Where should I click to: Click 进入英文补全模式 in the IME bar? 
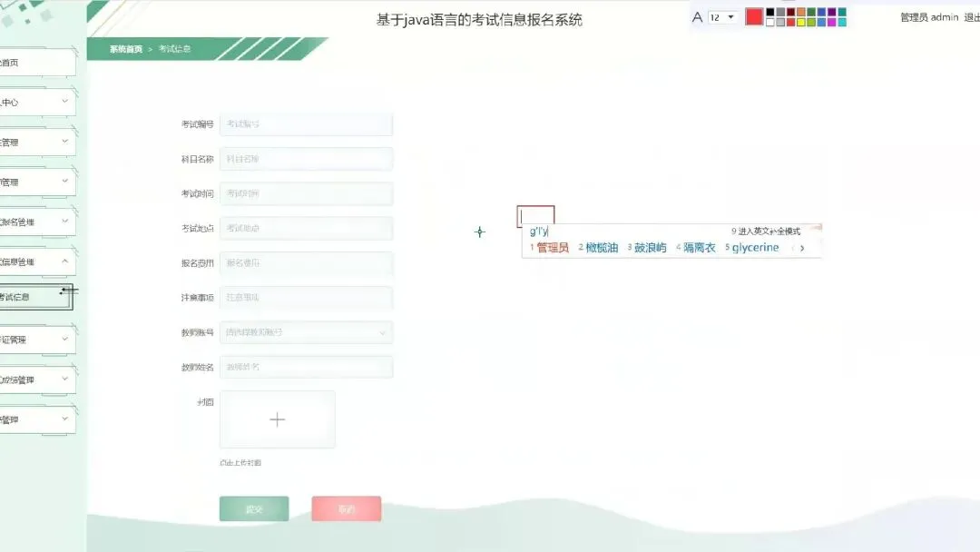point(766,232)
